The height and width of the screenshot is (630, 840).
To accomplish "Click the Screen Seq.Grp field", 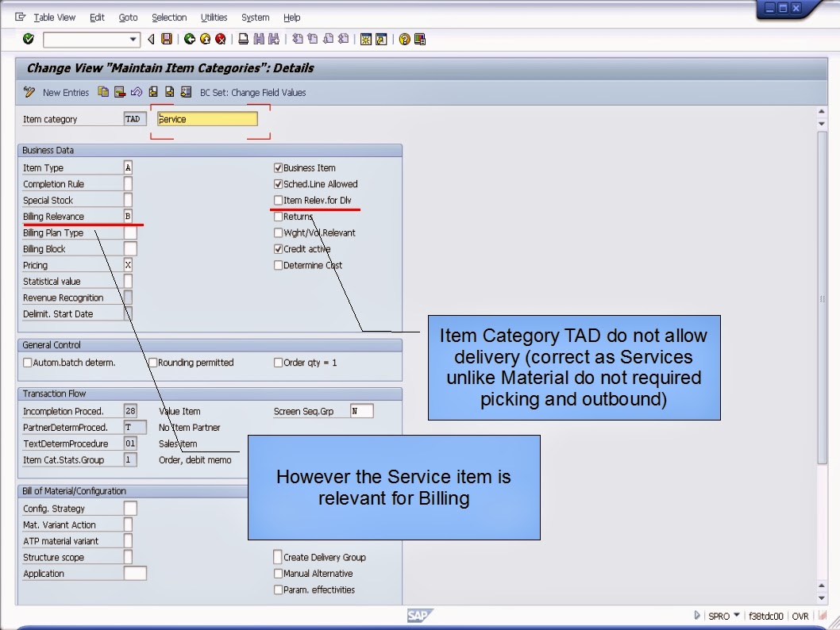I will (361, 411).
